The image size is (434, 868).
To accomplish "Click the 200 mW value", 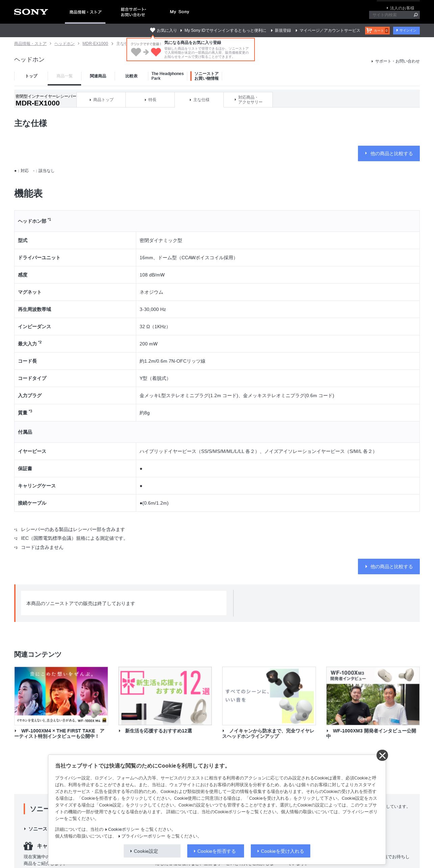I will click(x=149, y=344).
